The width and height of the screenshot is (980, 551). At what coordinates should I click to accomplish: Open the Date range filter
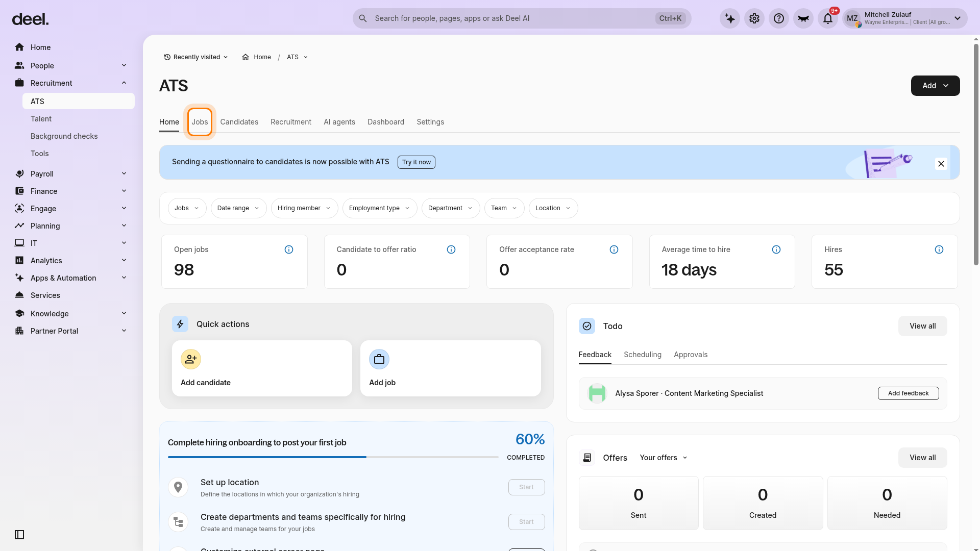point(238,208)
